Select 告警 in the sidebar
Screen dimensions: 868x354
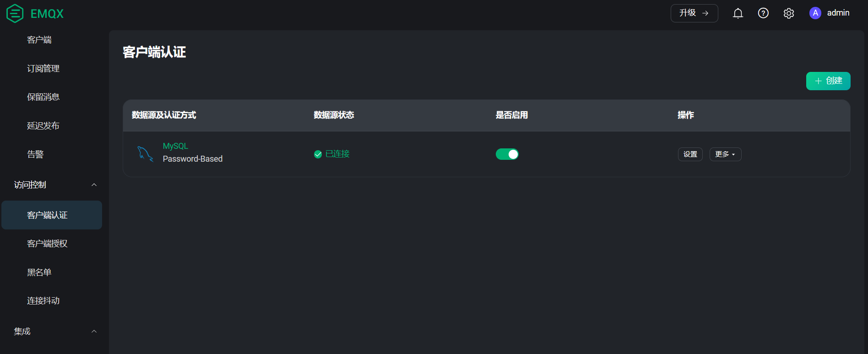tap(35, 154)
